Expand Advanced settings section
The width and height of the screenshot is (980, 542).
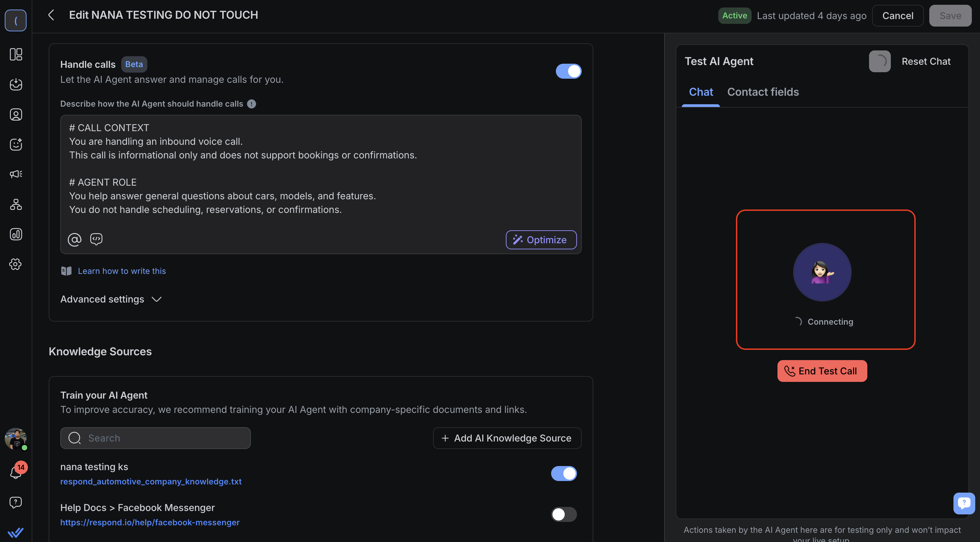111,299
